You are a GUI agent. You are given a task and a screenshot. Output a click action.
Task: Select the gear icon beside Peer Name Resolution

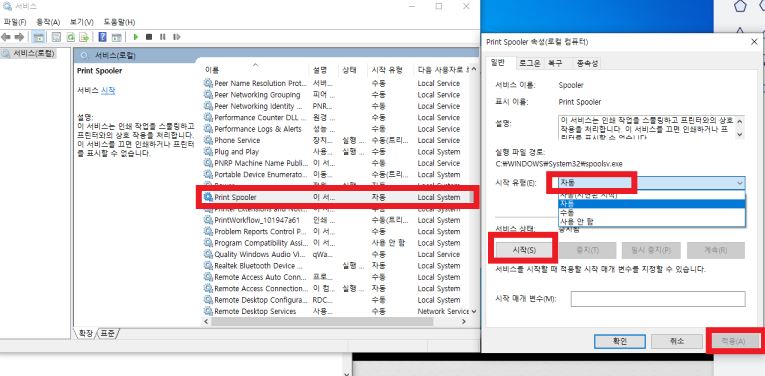(x=208, y=83)
